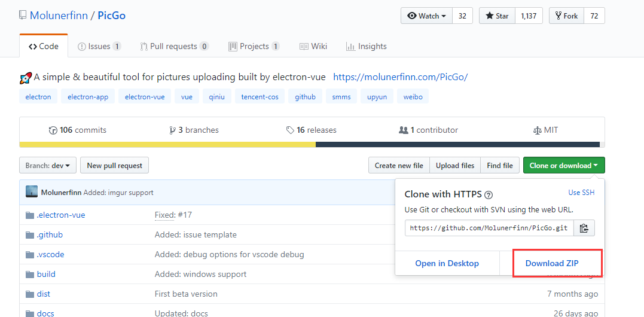Click the help question mark icon next to Clone with HTTPS

489,194
